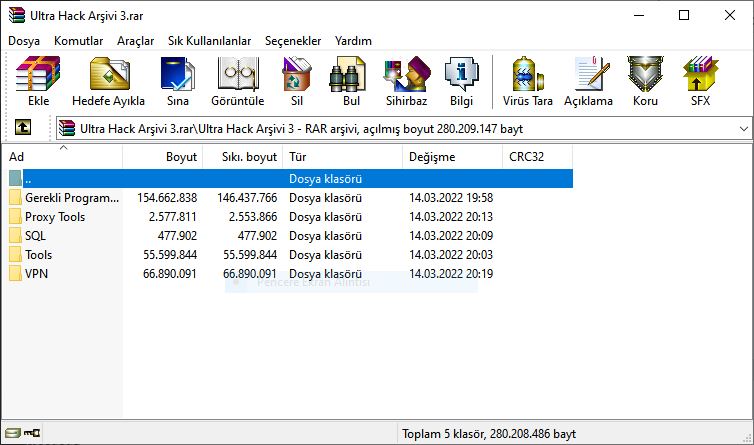Click the Sına test archive icon
The width and height of the screenshot is (754, 445).
point(177,74)
